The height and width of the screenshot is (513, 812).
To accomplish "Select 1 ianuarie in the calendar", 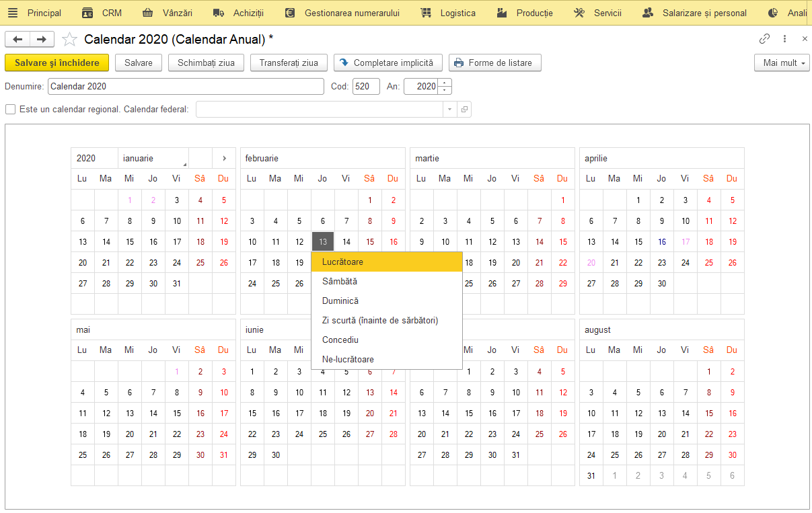I will click(x=130, y=200).
